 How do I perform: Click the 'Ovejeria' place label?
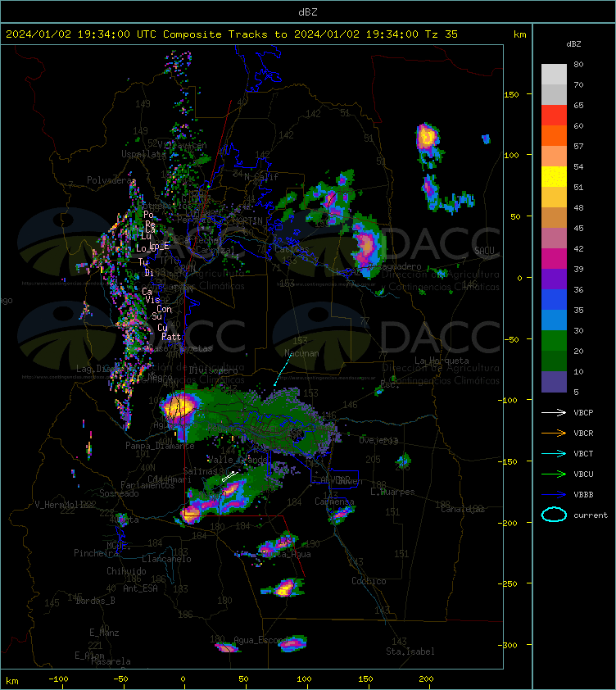(378, 440)
